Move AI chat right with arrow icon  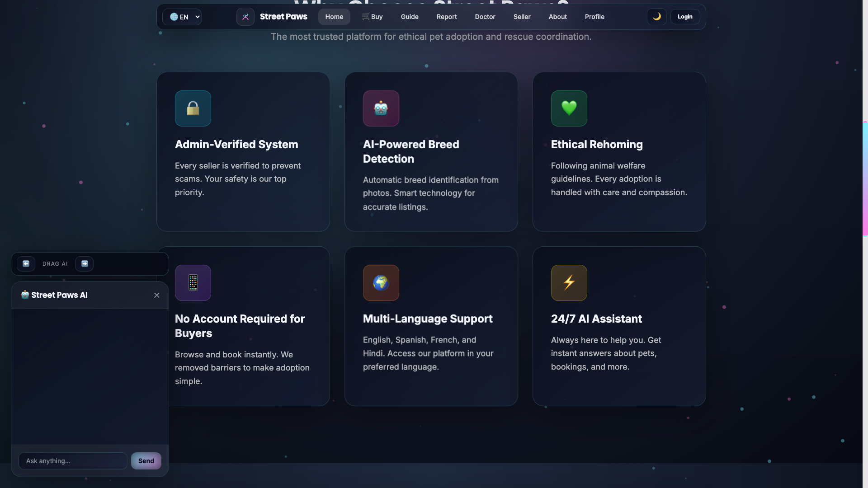85,264
